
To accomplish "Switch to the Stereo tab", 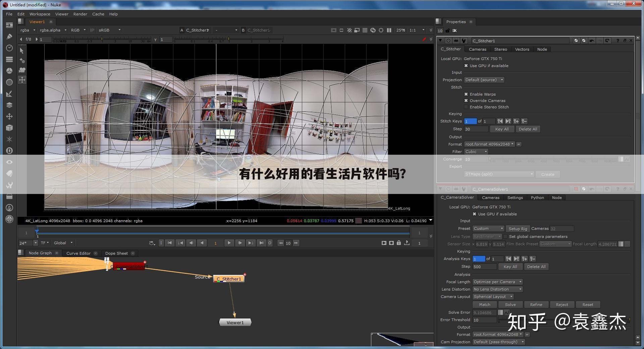I will click(500, 49).
